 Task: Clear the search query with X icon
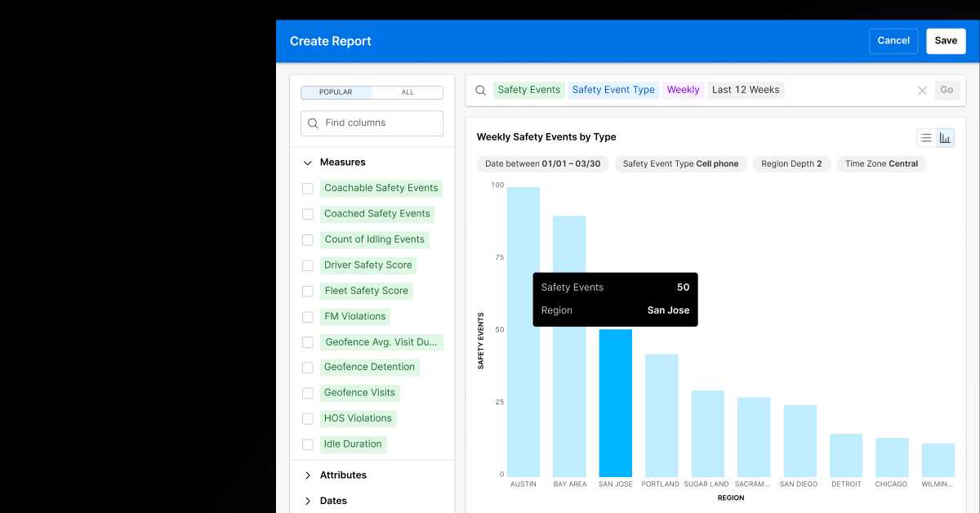coord(922,91)
